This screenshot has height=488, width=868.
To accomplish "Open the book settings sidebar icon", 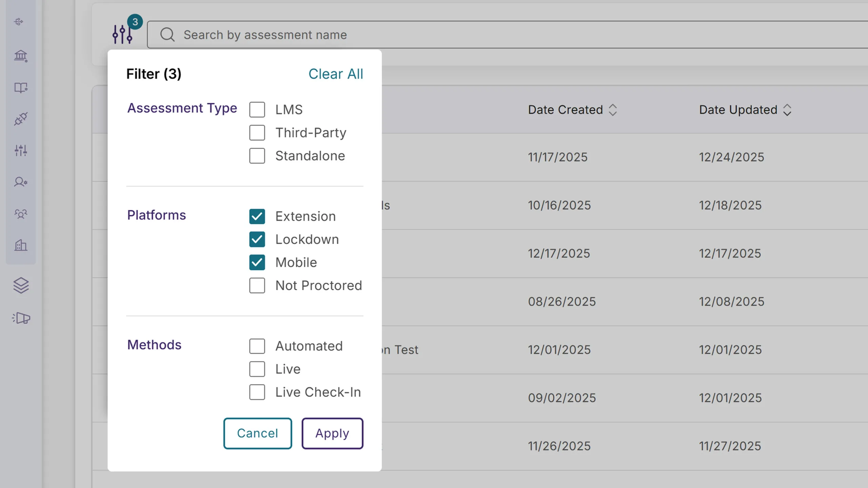I will [21, 88].
